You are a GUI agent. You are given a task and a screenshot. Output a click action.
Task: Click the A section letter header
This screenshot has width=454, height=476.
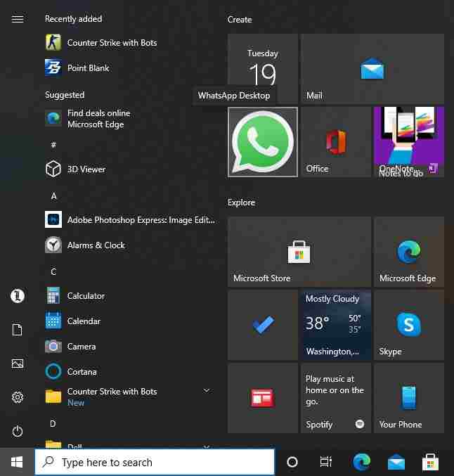pos(53,196)
